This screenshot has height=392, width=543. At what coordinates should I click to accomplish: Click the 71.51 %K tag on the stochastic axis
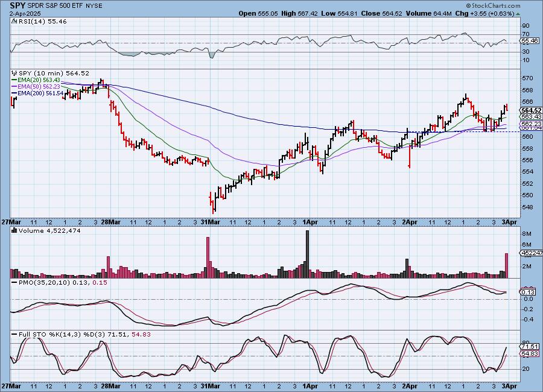(x=530, y=347)
